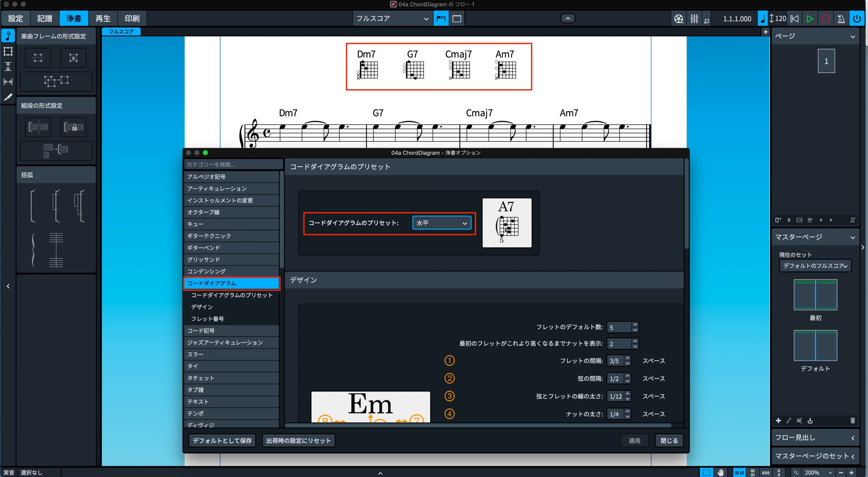Select コードダイアグラム category in the list
The height and width of the screenshot is (477, 868).
tap(232, 283)
